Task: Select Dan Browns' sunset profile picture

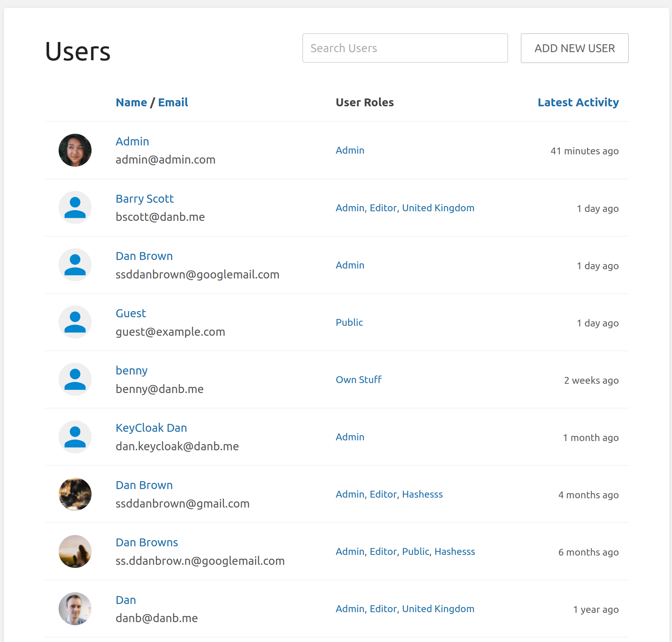Action: (75, 551)
